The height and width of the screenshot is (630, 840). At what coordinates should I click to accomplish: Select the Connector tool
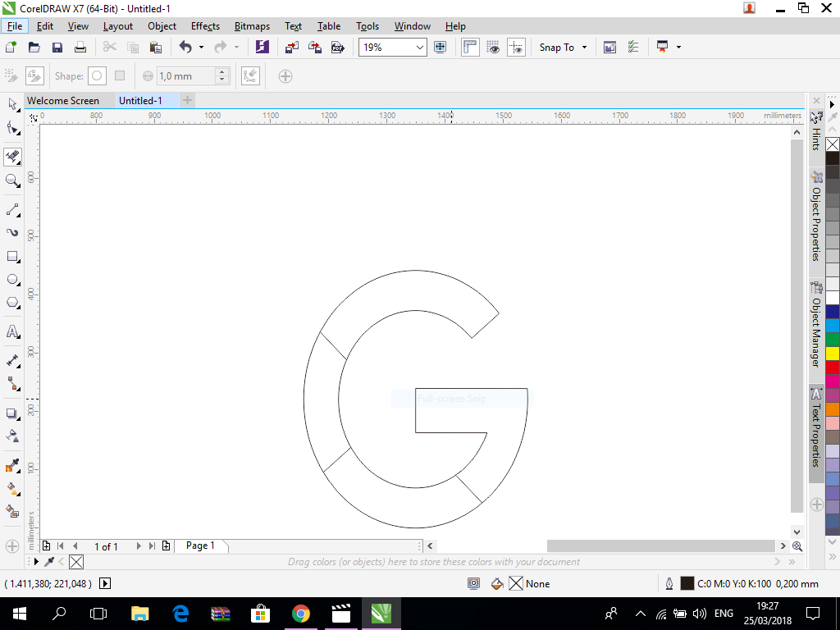tap(12, 384)
